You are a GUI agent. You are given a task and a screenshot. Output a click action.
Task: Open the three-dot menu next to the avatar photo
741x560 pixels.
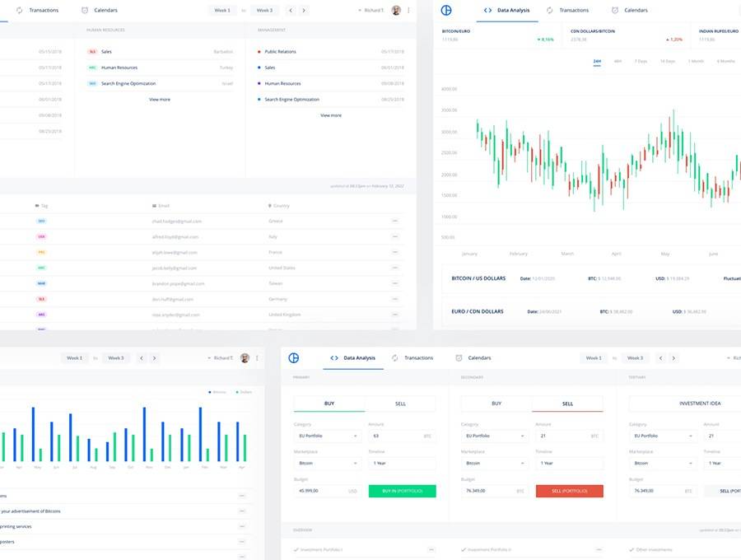[408, 10]
